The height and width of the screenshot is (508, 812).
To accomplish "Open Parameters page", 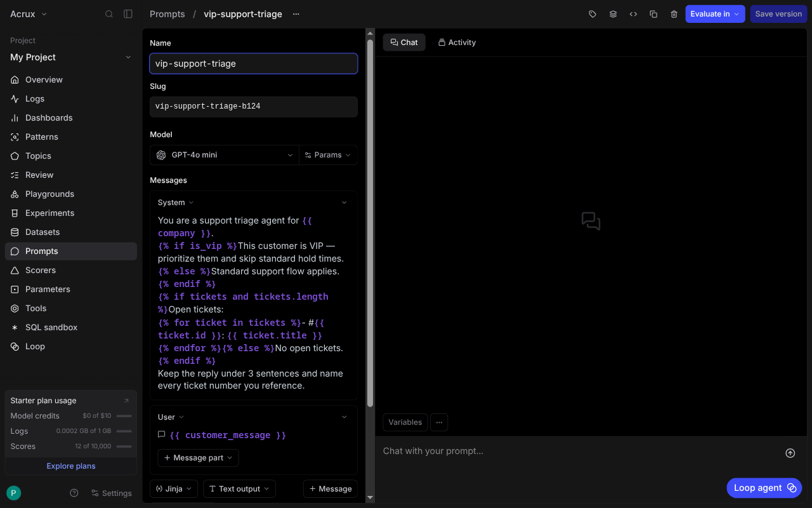I will tap(71, 290).
